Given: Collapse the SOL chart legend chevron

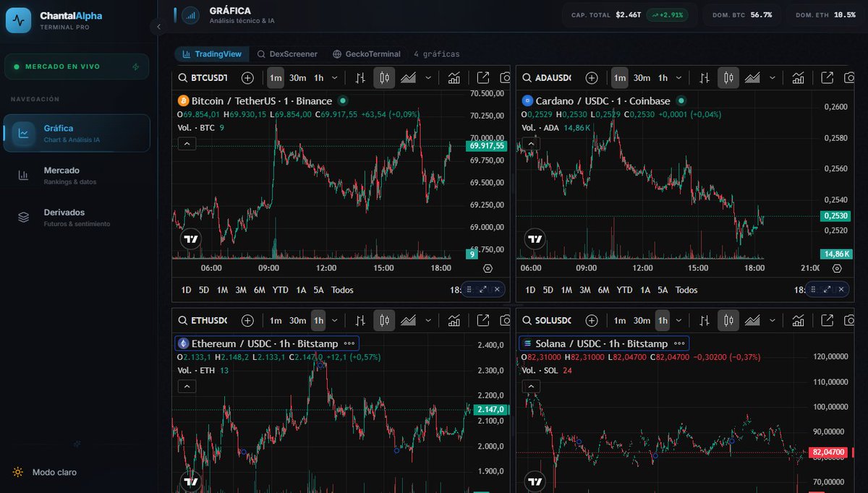Looking at the screenshot, I should pos(531,386).
